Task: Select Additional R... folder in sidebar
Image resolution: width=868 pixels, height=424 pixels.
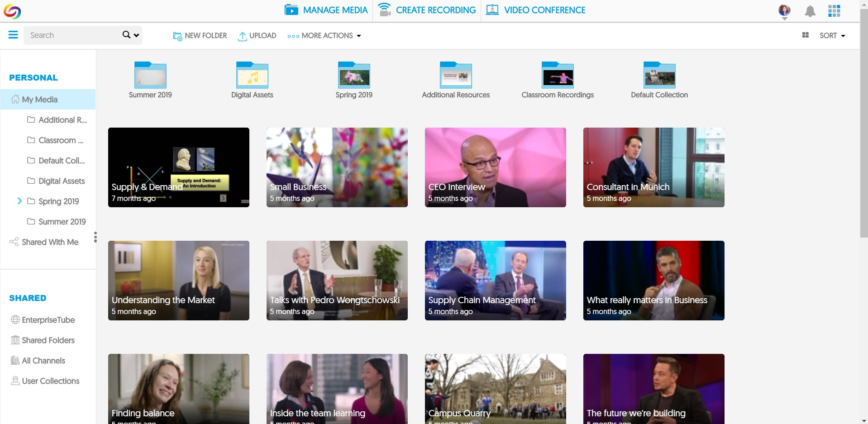Action: [x=57, y=120]
